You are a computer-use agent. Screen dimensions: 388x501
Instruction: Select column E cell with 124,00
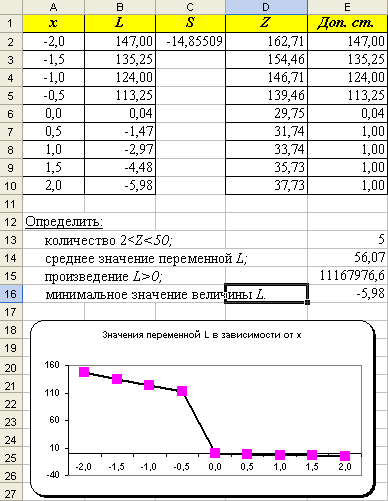pyautogui.click(x=348, y=77)
